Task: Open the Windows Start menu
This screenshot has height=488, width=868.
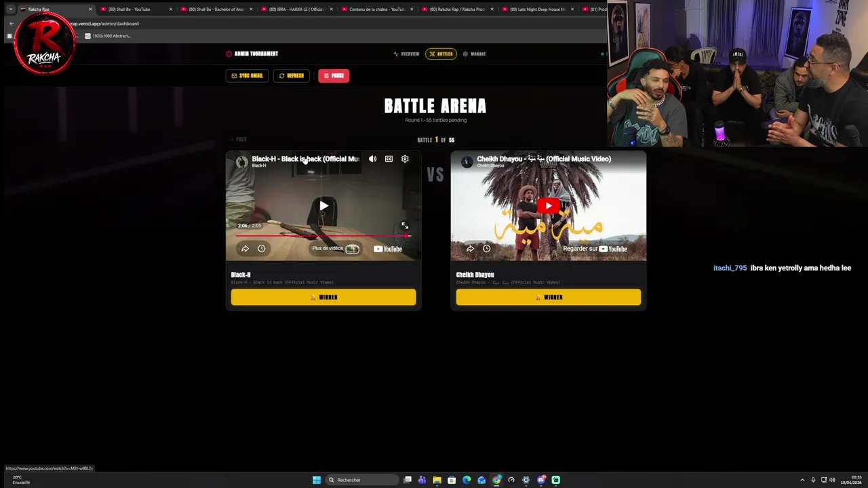Action: (x=317, y=480)
